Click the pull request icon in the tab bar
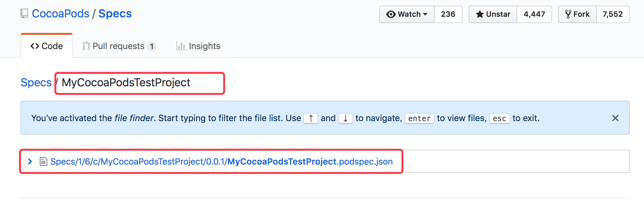 click(86, 46)
